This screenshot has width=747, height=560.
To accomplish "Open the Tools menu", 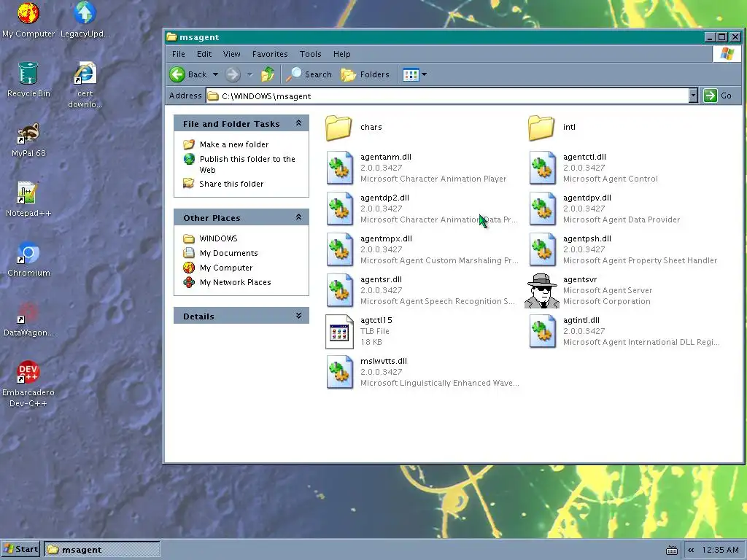I will [310, 54].
